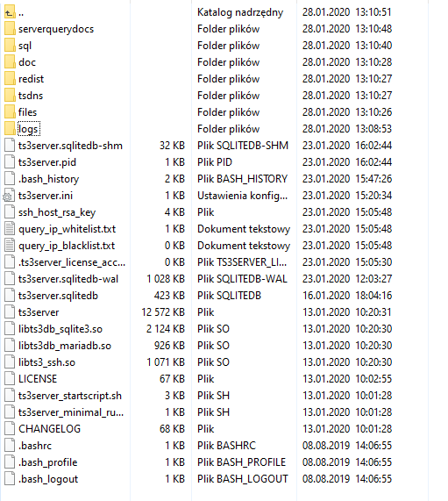Click the 12 572 KB size of ts3server
448x501 pixels.
[x=163, y=312]
